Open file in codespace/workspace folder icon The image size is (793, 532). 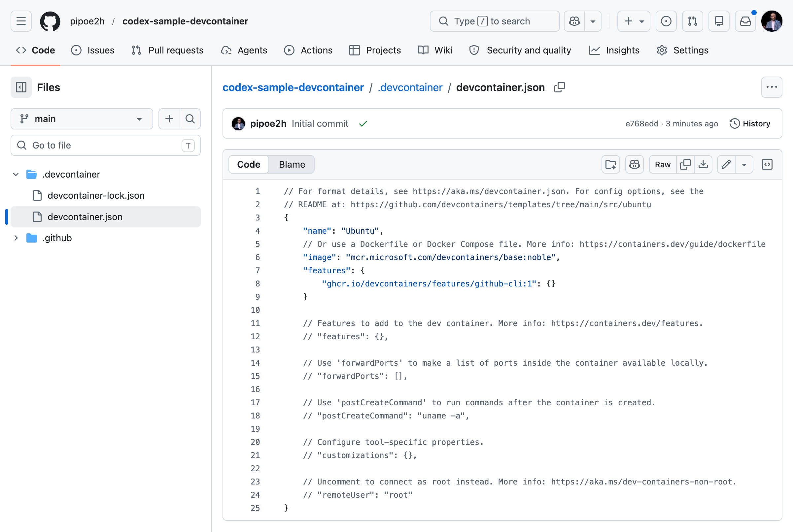pos(611,165)
